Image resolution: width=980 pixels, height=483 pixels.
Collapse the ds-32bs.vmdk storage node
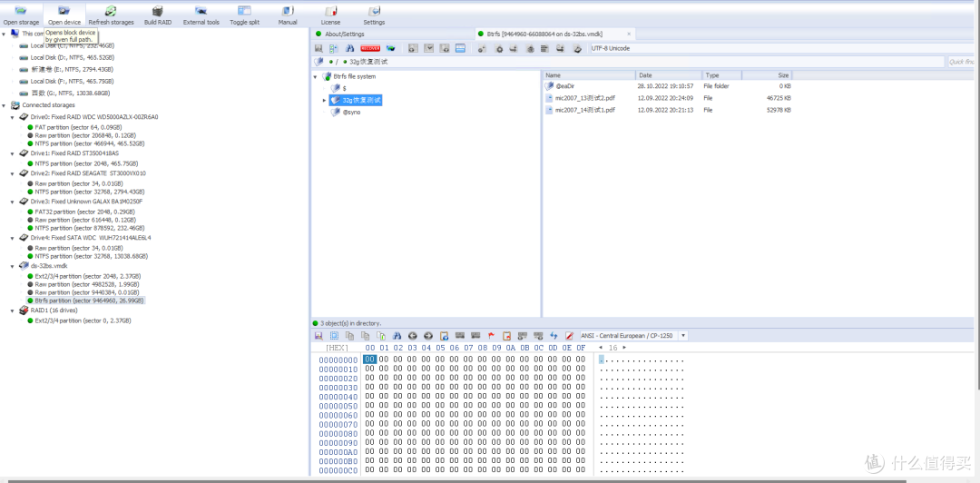tap(13, 265)
